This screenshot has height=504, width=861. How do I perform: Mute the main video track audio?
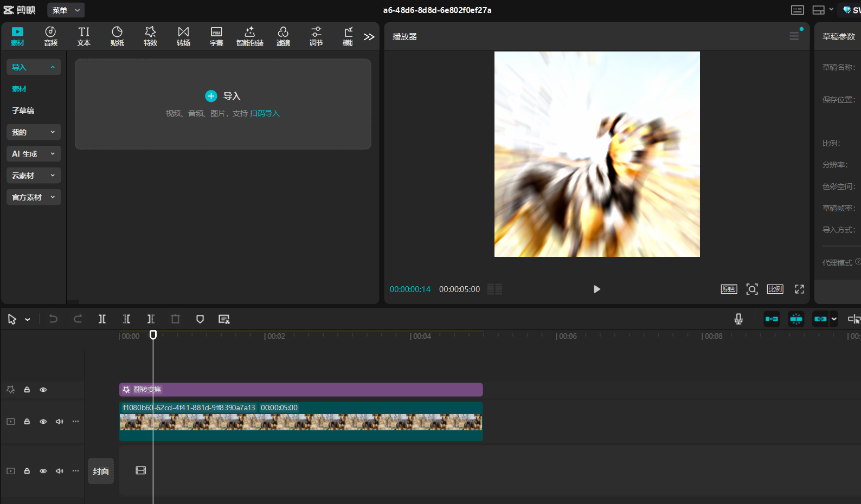point(60,422)
